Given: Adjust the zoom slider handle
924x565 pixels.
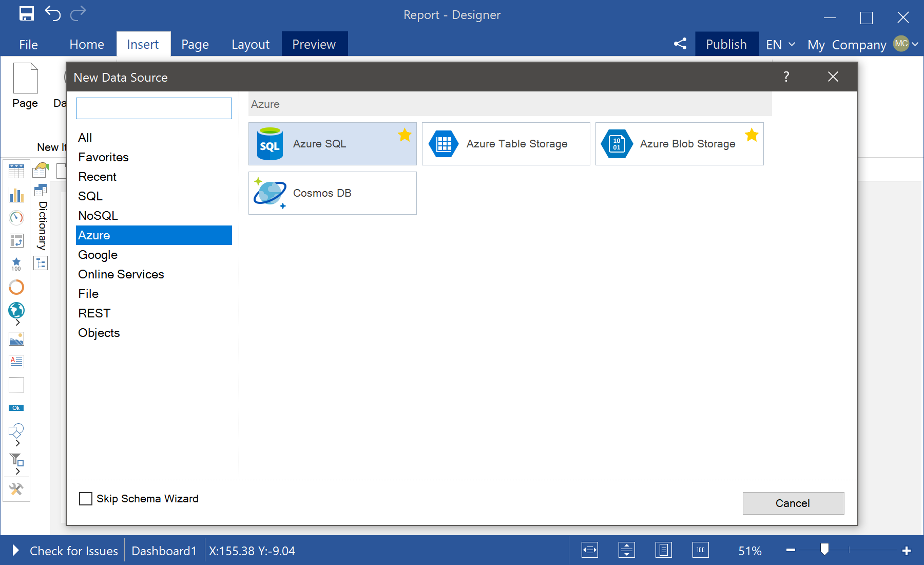Looking at the screenshot, I should [x=824, y=550].
